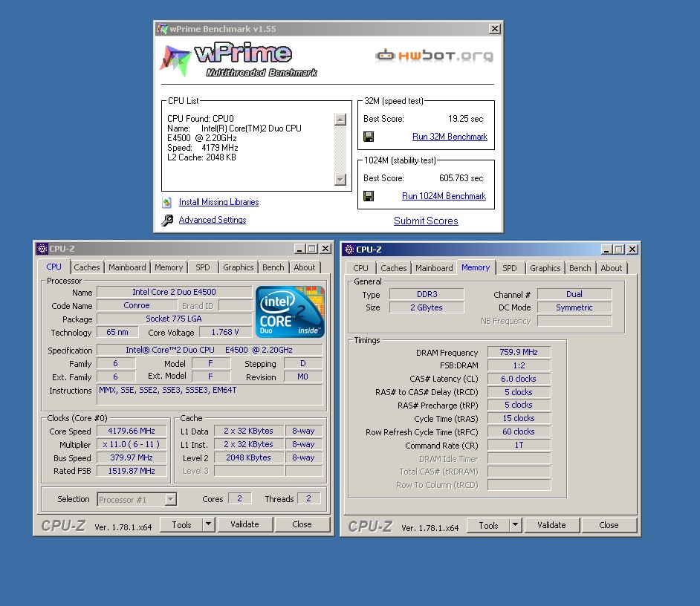700x606 pixels.
Task: Click the Code Name field Conroe
Action: (x=137, y=306)
